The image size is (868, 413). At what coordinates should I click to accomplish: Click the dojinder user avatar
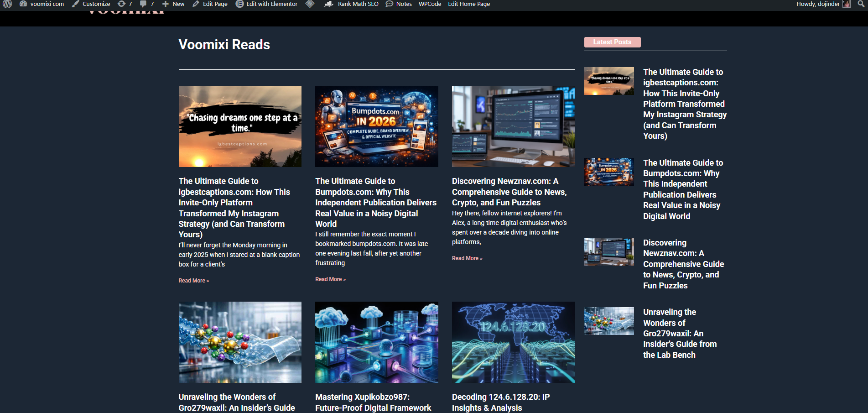point(847,4)
